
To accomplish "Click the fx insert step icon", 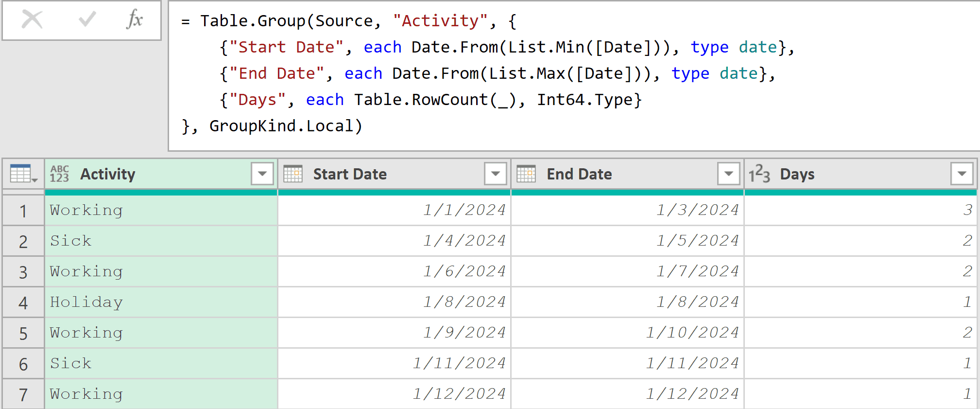I will point(135,20).
